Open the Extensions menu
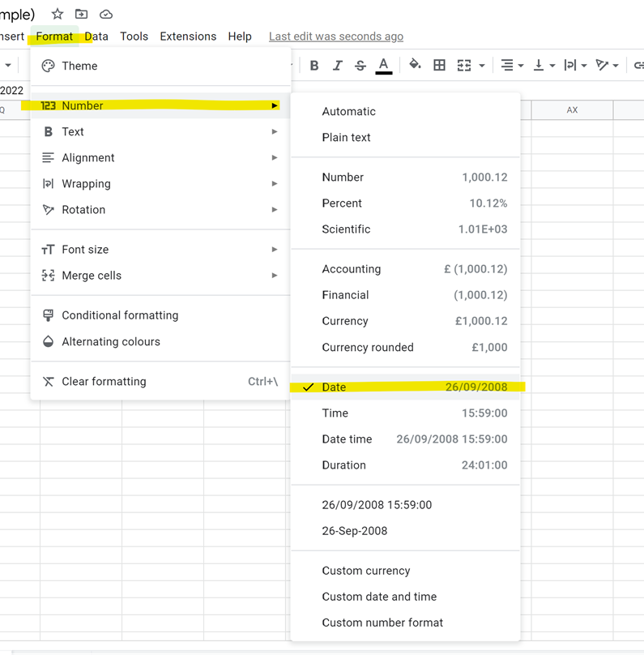Viewport: 644px width, 672px height. [188, 36]
